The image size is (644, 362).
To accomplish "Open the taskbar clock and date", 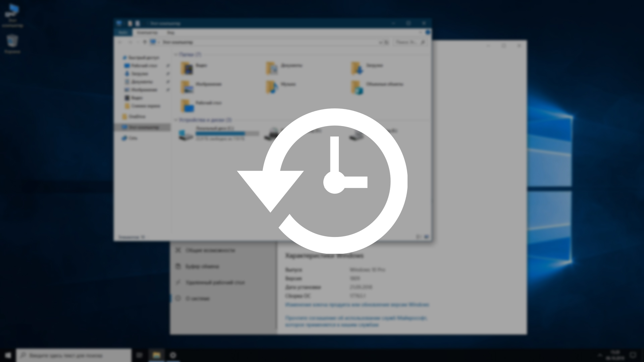I will coord(615,355).
